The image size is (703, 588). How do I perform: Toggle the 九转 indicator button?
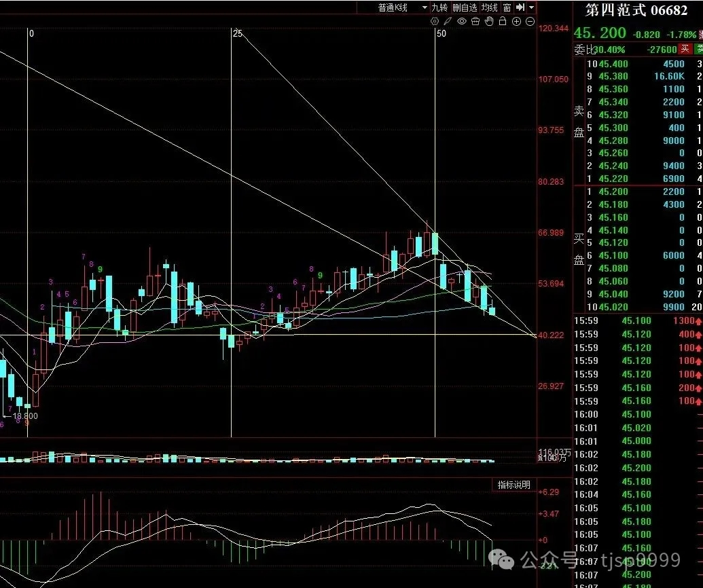pyautogui.click(x=439, y=7)
